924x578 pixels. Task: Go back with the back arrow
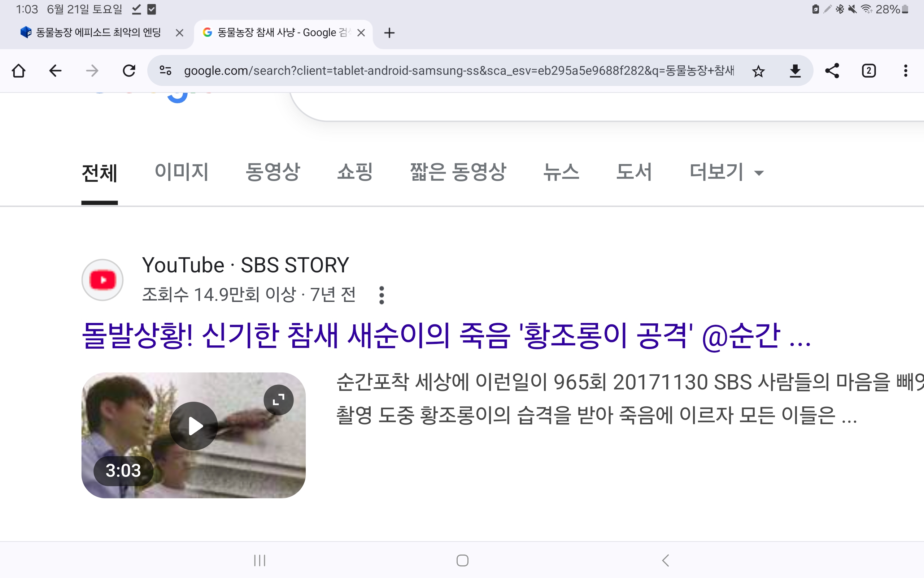tap(55, 71)
